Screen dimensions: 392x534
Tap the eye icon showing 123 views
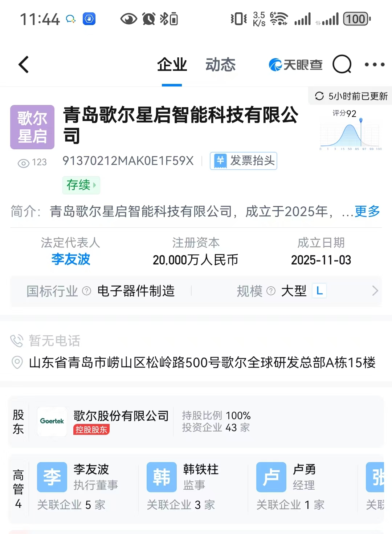(x=23, y=163)
